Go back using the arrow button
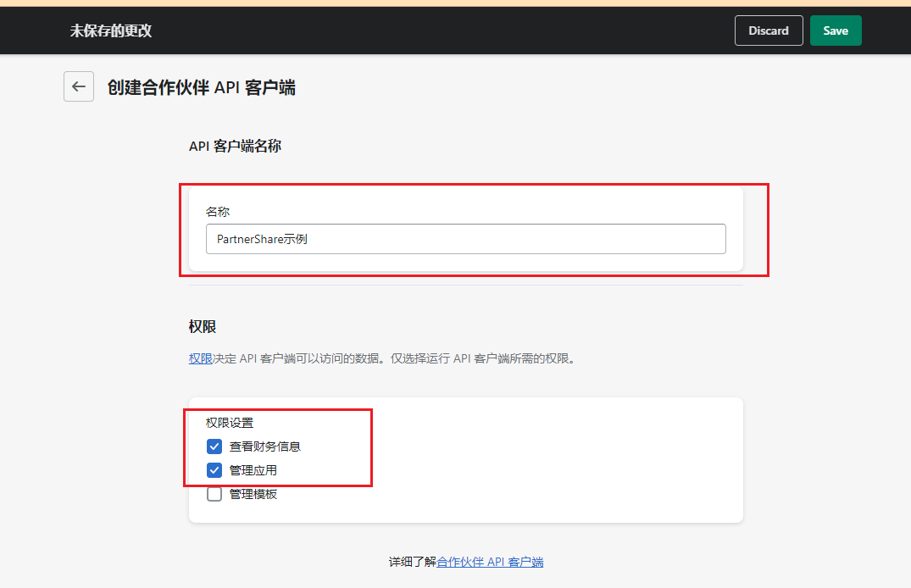The height and width of the screenshot is (588, 911). click(x=79, y=86)
